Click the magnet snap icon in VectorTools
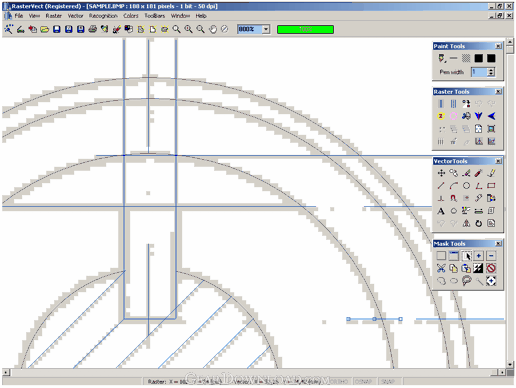This screenshot has height=388, width=516. pyautogui.click(x=453, y=198)
